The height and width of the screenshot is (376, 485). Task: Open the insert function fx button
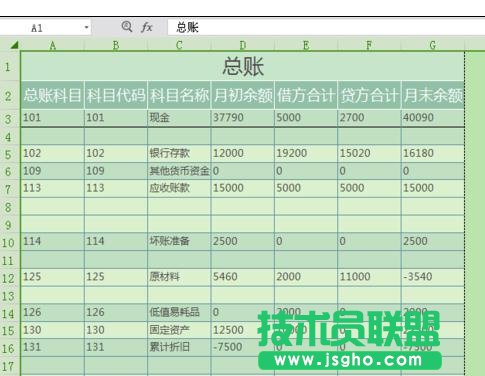click(147, 27)
